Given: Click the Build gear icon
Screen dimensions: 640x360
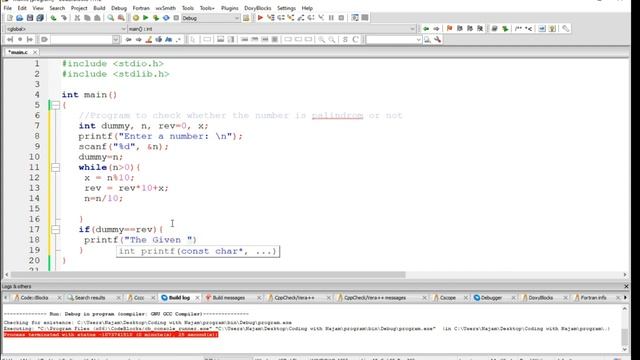Looking at the screenshot, I should coord(136,18).
